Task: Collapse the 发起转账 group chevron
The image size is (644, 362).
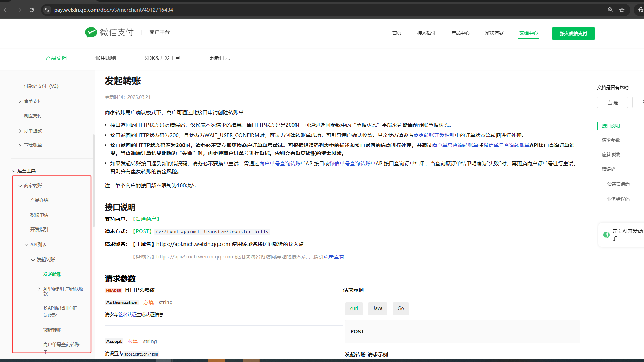Action: coord(33,260)
